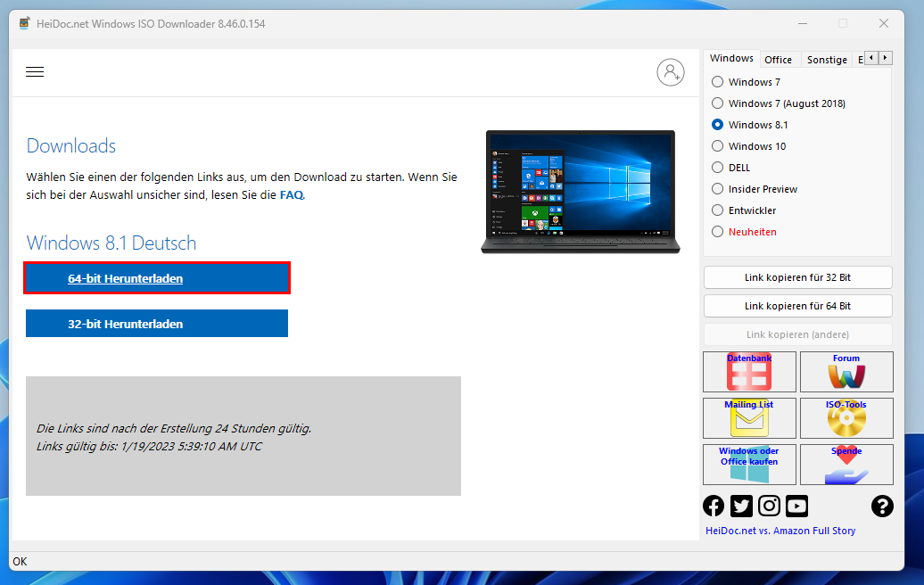Click the OK status bar text
The image size is (924, 585).
pos(20,562)
